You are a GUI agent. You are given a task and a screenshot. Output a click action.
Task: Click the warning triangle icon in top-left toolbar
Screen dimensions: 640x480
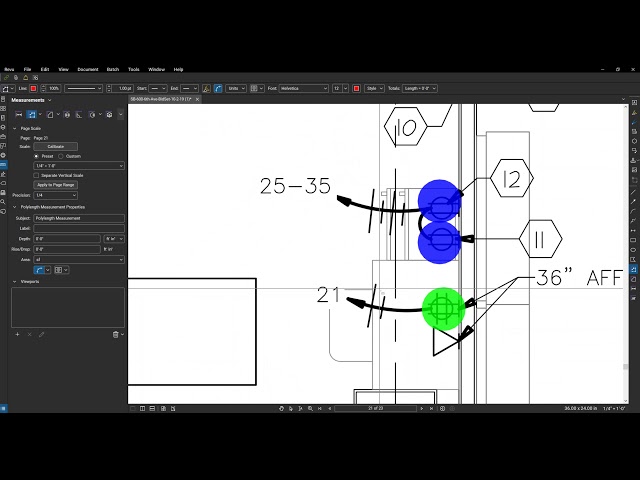26,78
